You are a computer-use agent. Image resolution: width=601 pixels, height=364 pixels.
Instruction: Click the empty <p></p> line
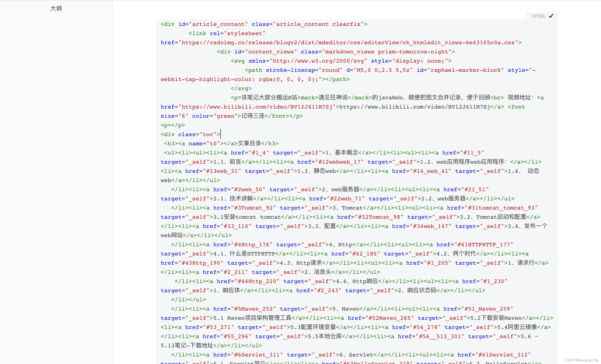[x=173, y=125]
